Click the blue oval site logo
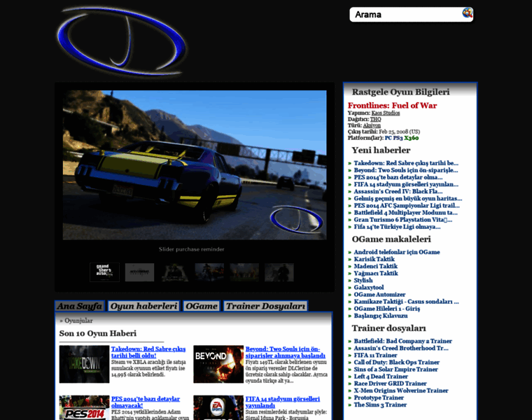 [x=122, y=41]
